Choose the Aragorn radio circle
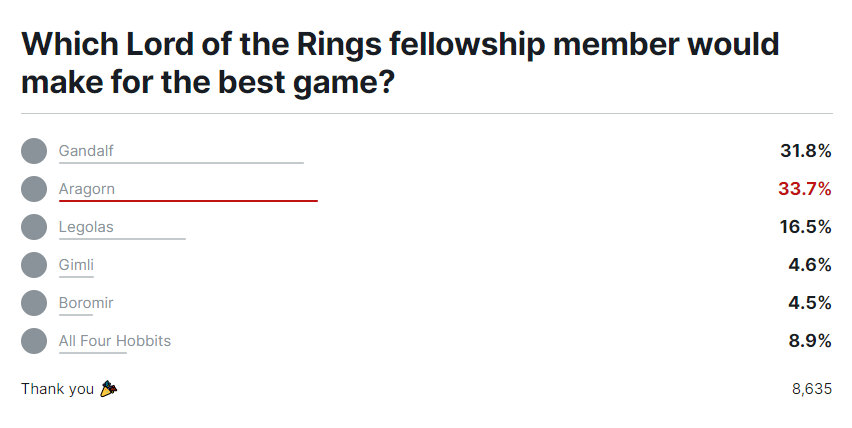The width and height of the screenshot is (852, 428). [x=34, y=189]
